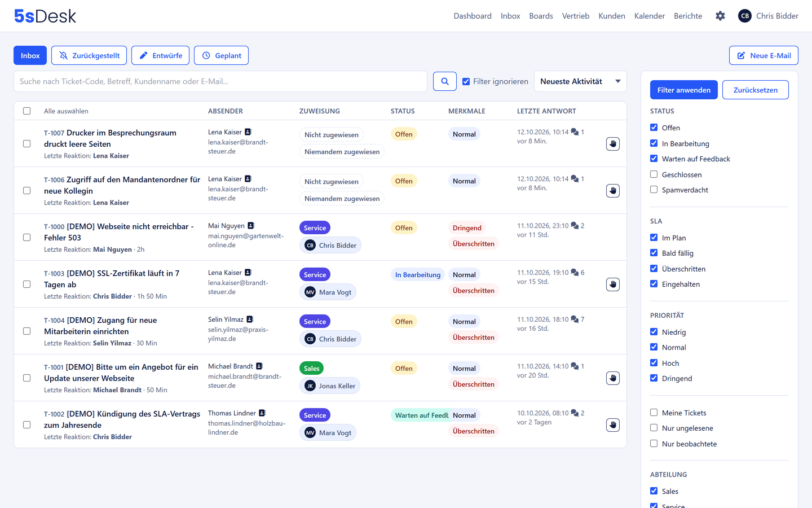
Task: Check the Alle auswählen checkbox
Action: point(27,111)
